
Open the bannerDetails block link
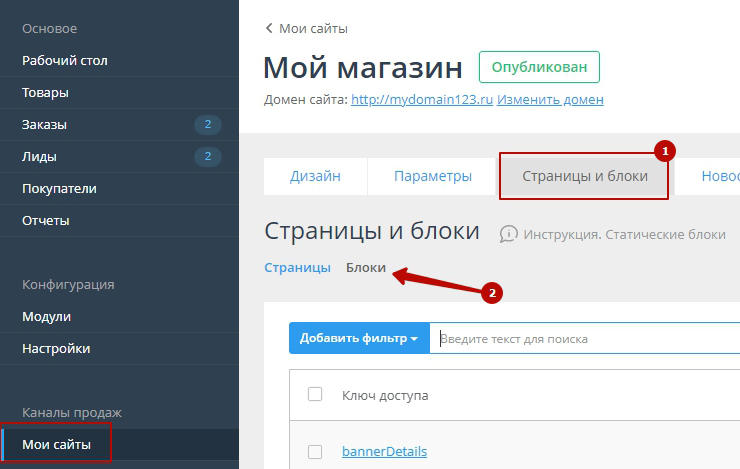[x=384, y=451]
